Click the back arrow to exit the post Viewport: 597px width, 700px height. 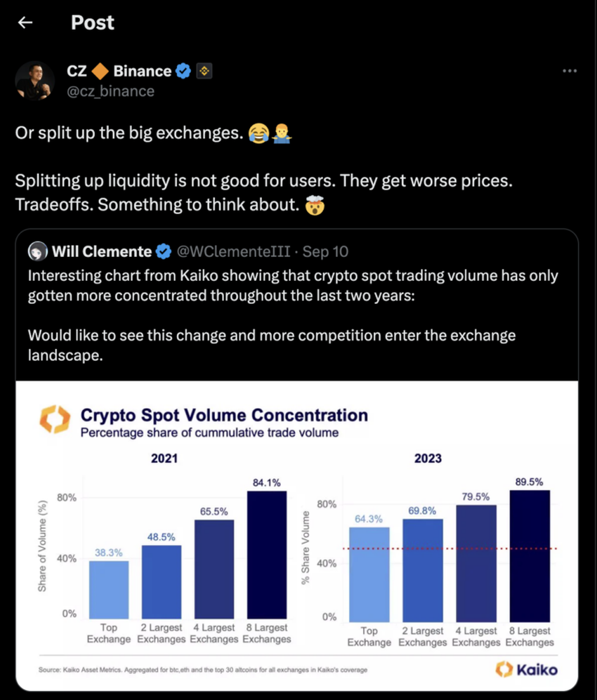[x=25, y=22]
